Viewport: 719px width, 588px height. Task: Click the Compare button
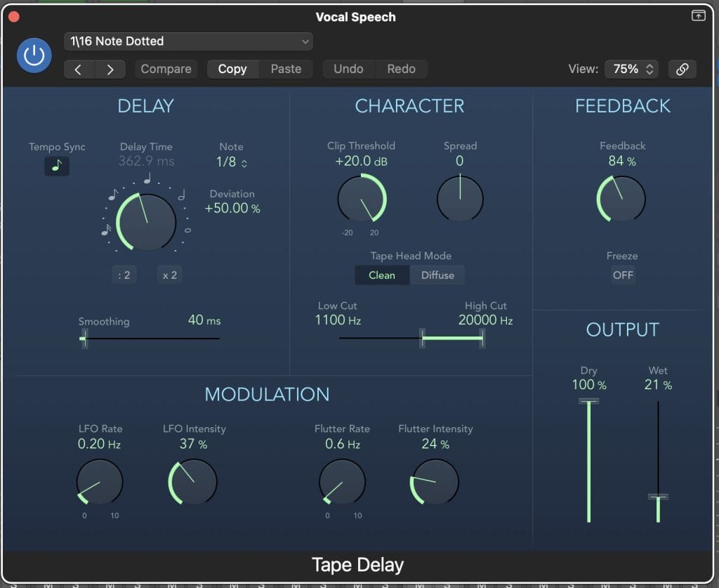(x=166, y=69)
